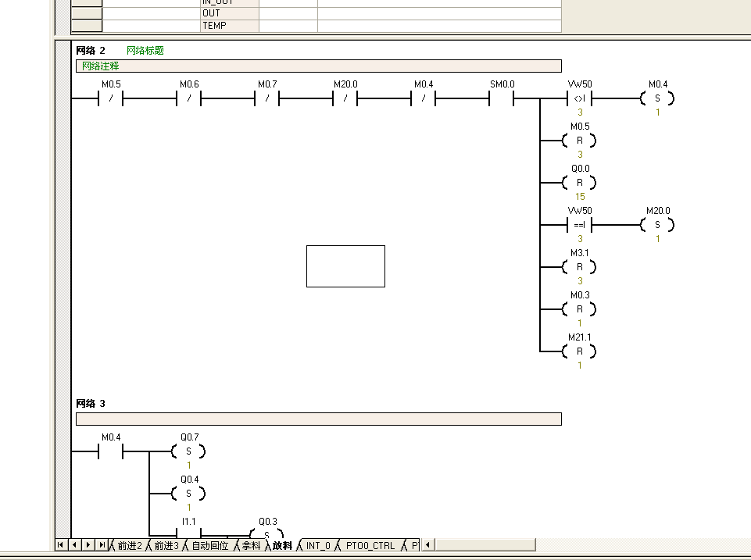Select the Q0.0 reset coil
Viewport: 751px width, 560px height.
(x=580, y=183)
